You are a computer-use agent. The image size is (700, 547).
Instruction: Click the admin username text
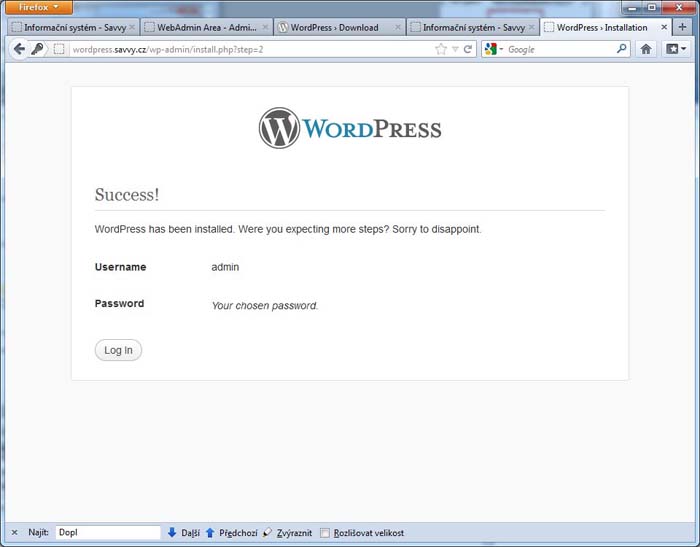pos(225,267)
